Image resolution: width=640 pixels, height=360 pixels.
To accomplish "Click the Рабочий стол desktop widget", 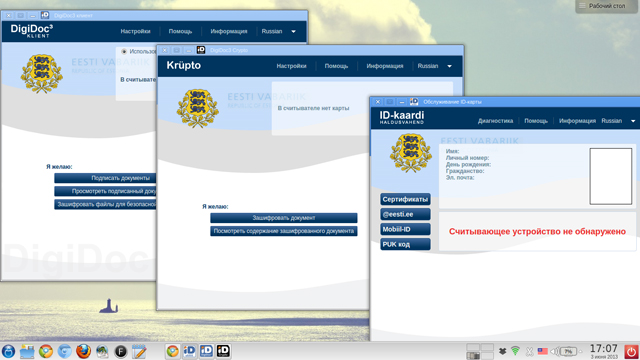I will tap(607, 6).
